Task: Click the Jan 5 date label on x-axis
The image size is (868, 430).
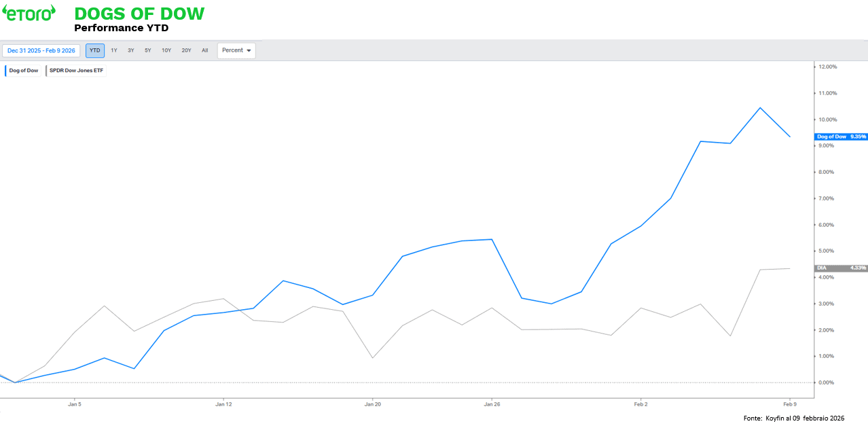Action: 74,404
